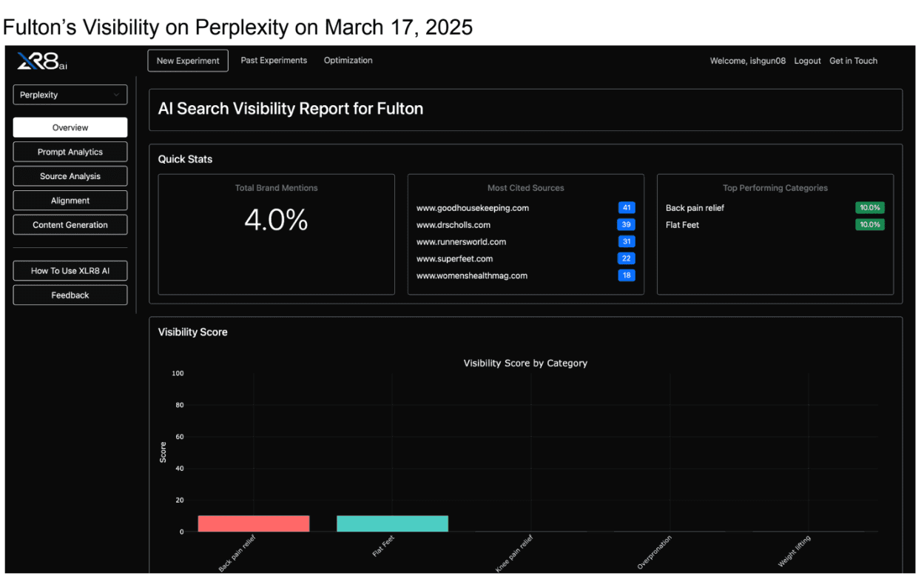Open the Feedback panel
The height and width of the screenshot is (579, 924).
pyautogui.click(x=70, y=295)
